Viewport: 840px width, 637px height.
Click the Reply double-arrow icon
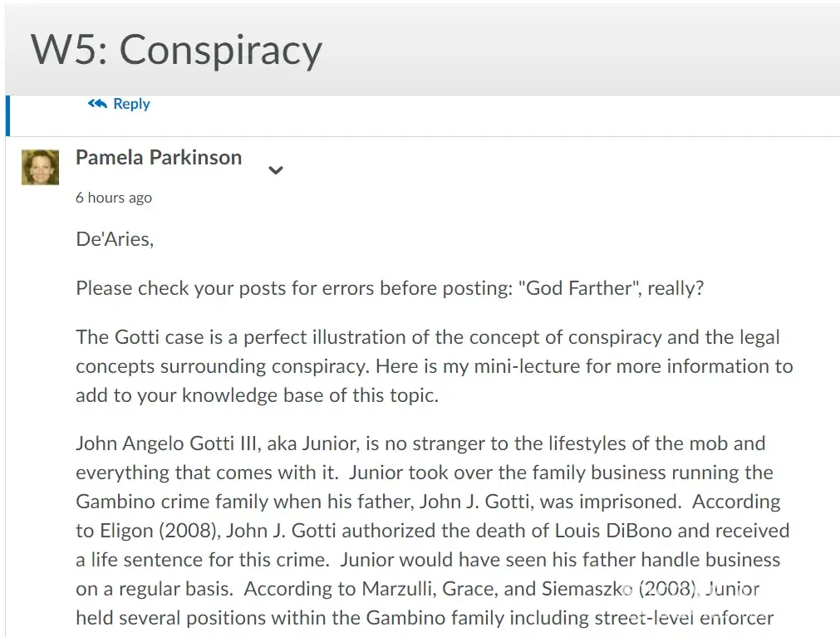click(96, 104)
